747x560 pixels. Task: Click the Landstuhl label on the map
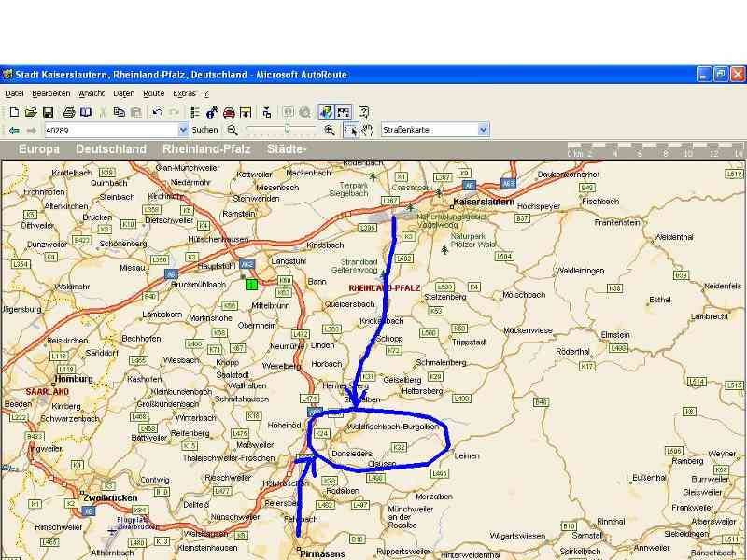pos(289,261)
